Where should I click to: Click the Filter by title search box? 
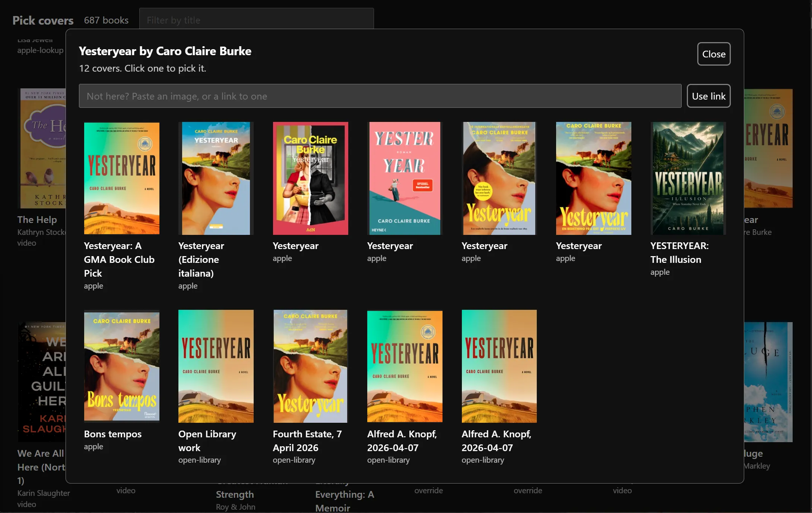[256, 19]
